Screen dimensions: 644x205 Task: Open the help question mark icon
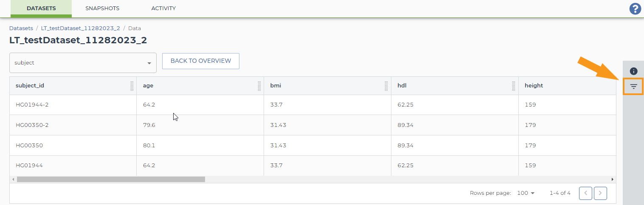tap(635, 9)
